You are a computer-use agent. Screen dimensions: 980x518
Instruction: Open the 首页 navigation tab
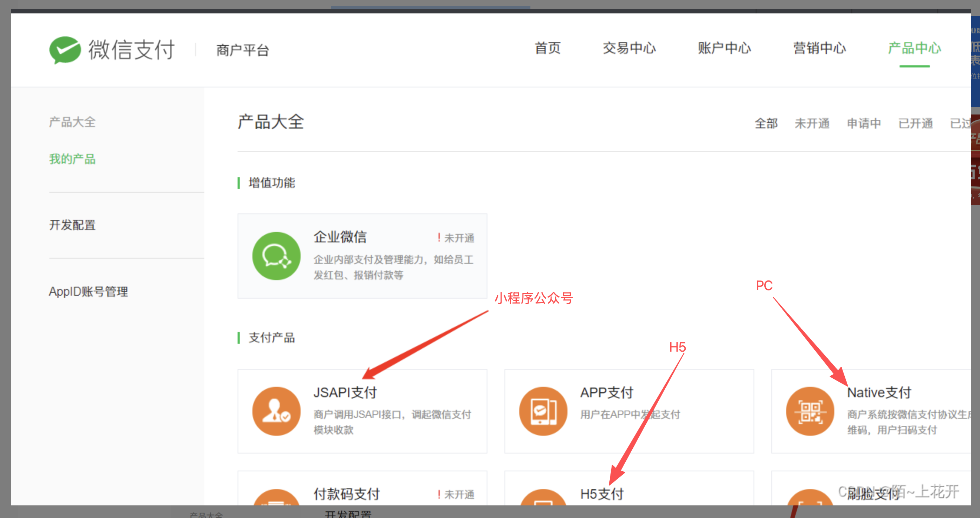coord(547,48)
